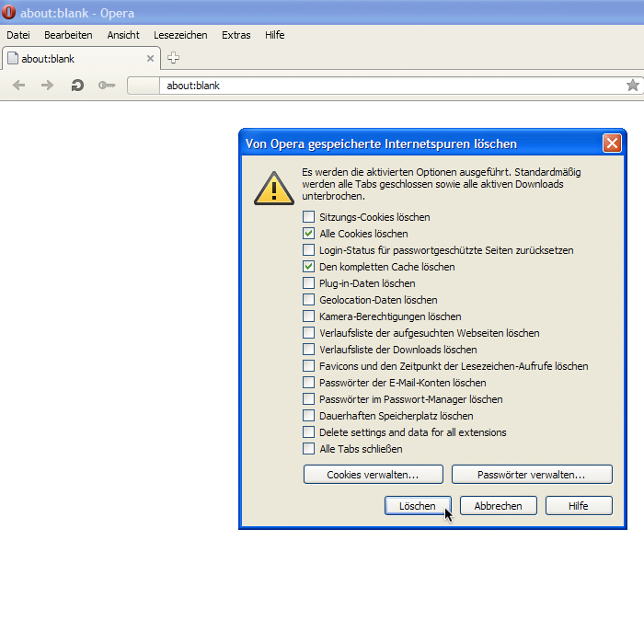Go back with the back arrow
644x644 pixels.
click(19, 86)
